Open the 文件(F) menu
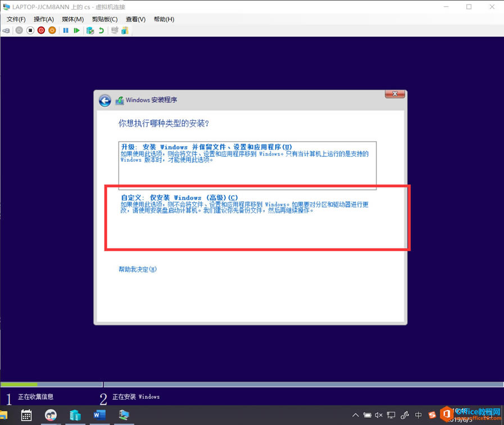The height and width of the screenshot is (425, 504). point(16,19)
